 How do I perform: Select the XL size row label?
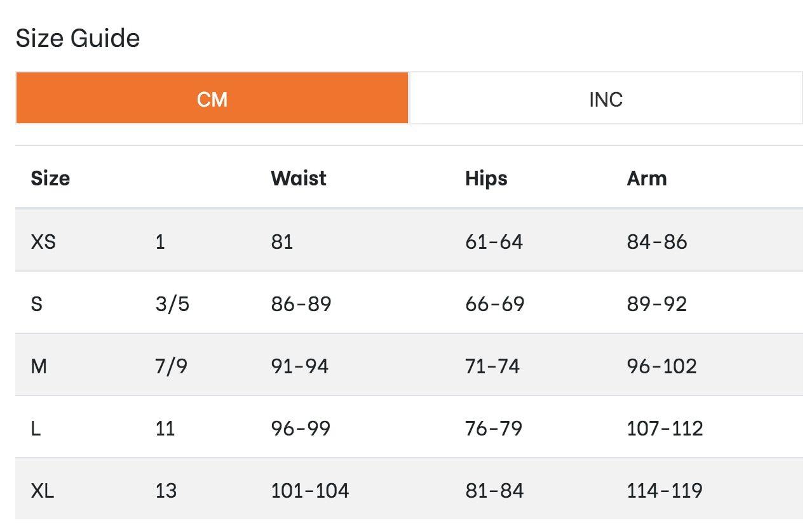(42, 491)
